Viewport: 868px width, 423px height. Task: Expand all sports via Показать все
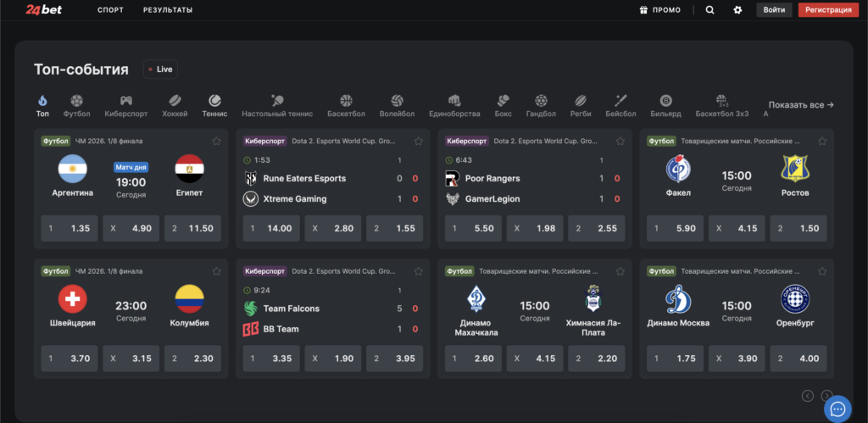point(801,104)
